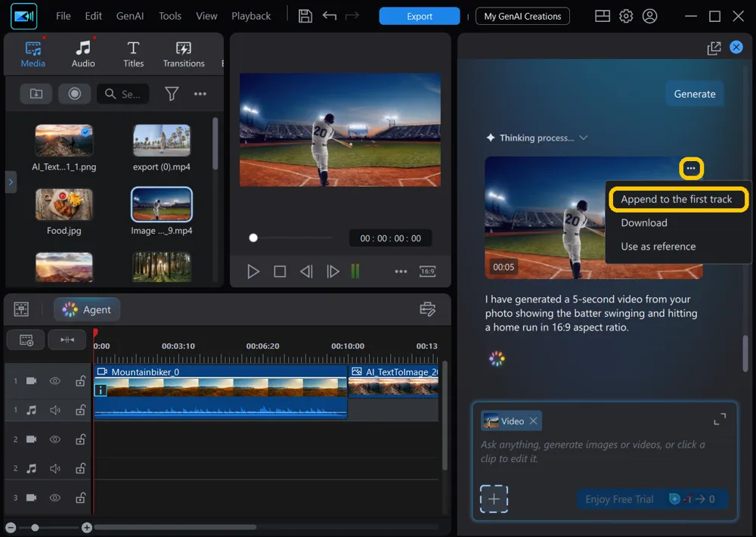Open media library more options dots
The width and height of the screenshot is (756, 537).
pos(200,94)
